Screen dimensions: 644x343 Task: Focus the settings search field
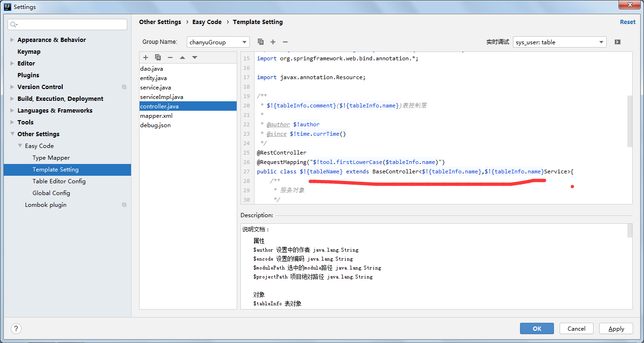pyautogui.click(x=67, y=24)
